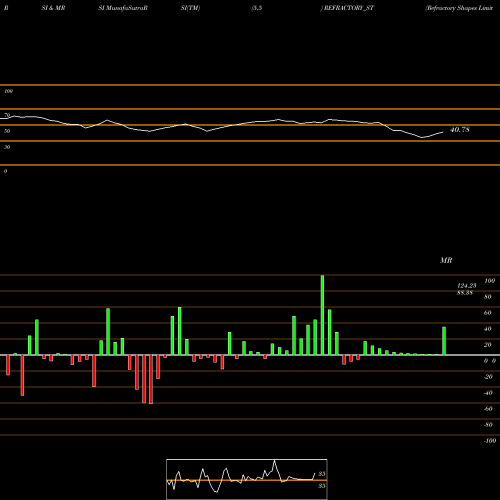Click the 20 label on MR axis
Viewport: 500px width, 500px height.
pos(488,345)
